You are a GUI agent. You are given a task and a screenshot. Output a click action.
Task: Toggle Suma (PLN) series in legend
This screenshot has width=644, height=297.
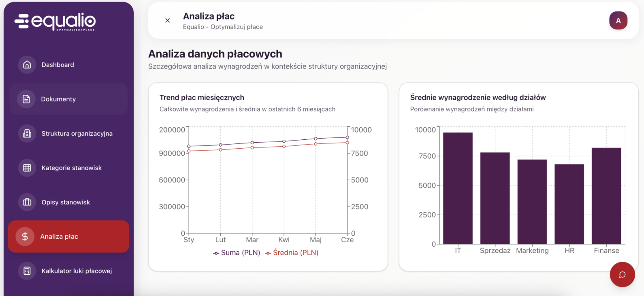237,253
